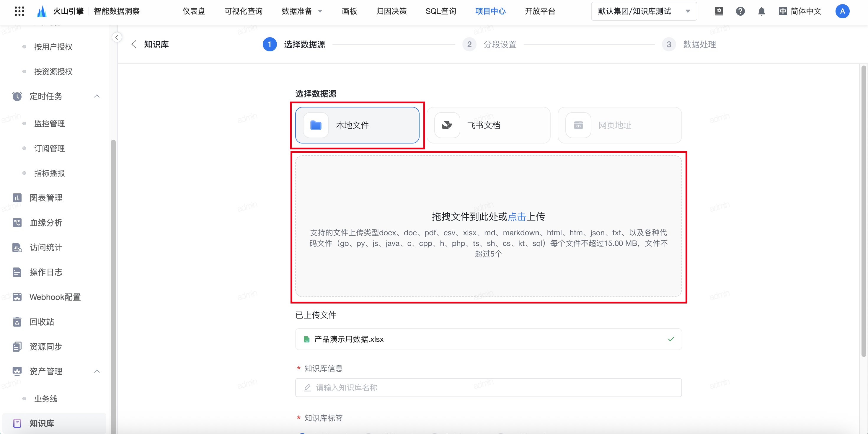Click the 点击 upload link
This screenshot has width=868, height=434.
point(517,217)
